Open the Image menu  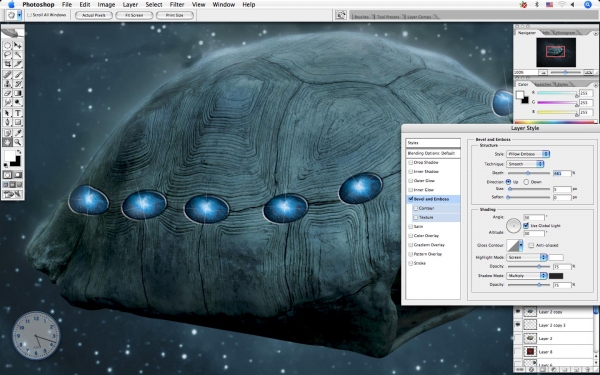click(x=106, y=5)
